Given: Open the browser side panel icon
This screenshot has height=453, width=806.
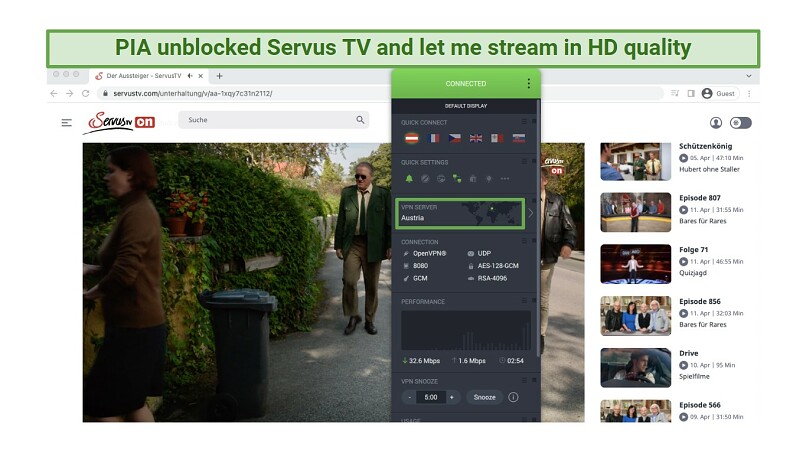Looking at the screenshot, I should [x=691, y=93].
